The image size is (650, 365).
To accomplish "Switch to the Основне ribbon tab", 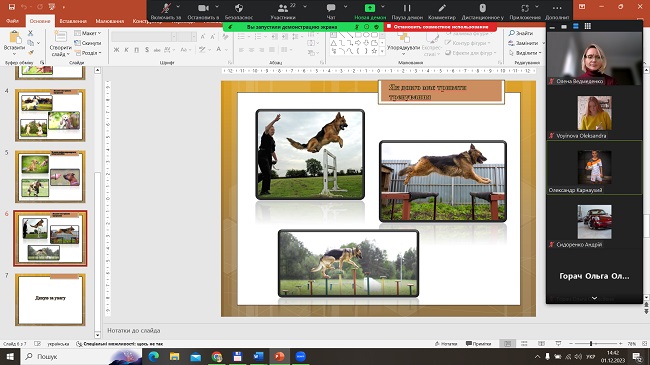I will (x=40, y=21).
